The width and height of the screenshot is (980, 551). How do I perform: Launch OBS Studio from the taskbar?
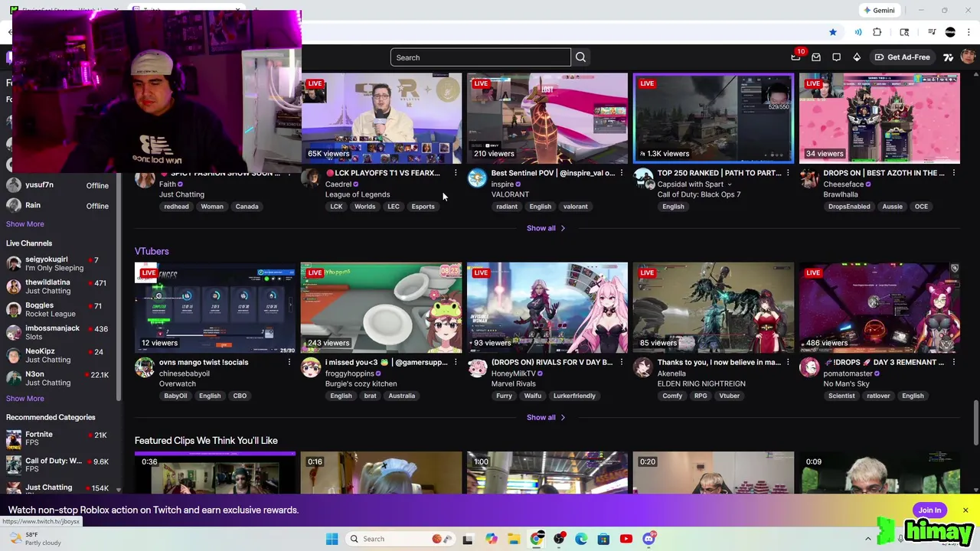coord(560,539)
